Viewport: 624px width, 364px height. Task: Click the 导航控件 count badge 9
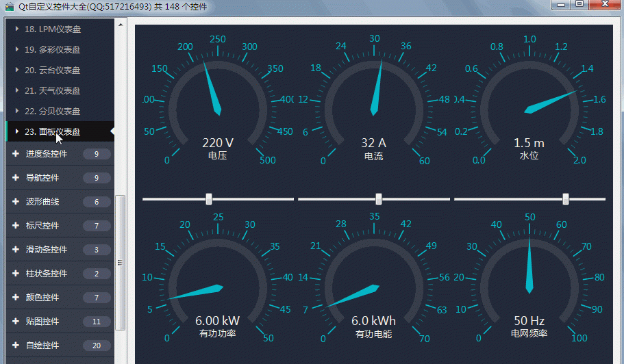[x=97, y=178]
